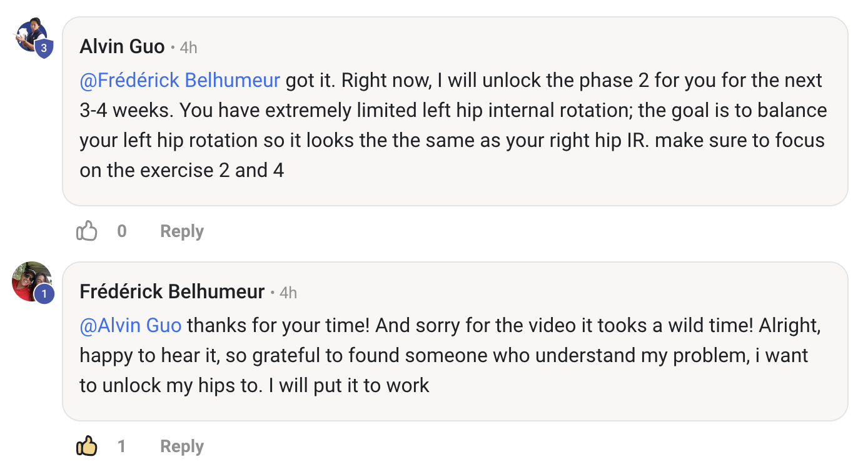Open Frédérick Belhumeur's profile avatar
Screen dimensions: 868x469
click(x=29, y=279)
